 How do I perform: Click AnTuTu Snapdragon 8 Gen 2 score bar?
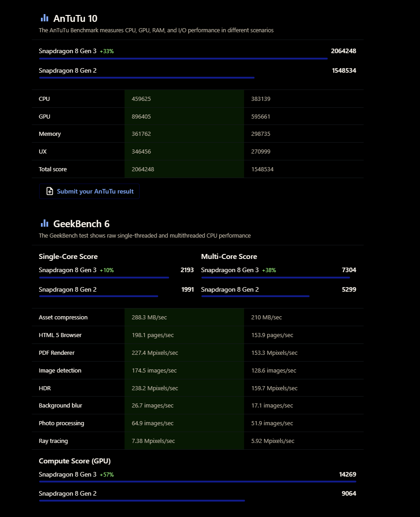pos(147,78)
